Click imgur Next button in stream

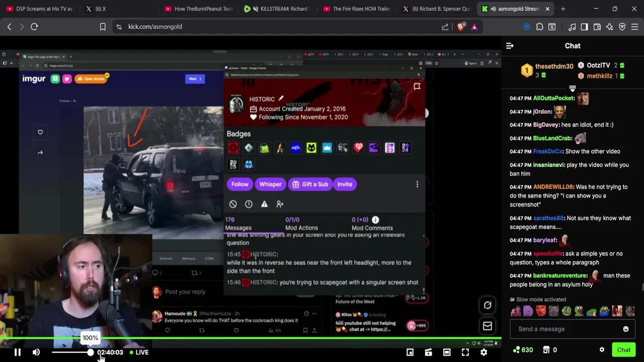pos(195,78)
